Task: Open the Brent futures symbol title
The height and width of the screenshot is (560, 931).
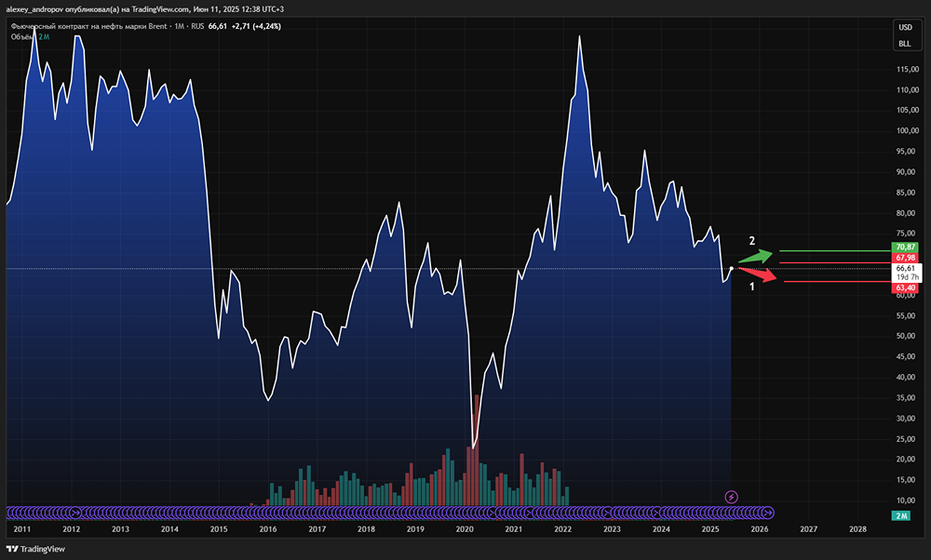Action: pos(88,26)
